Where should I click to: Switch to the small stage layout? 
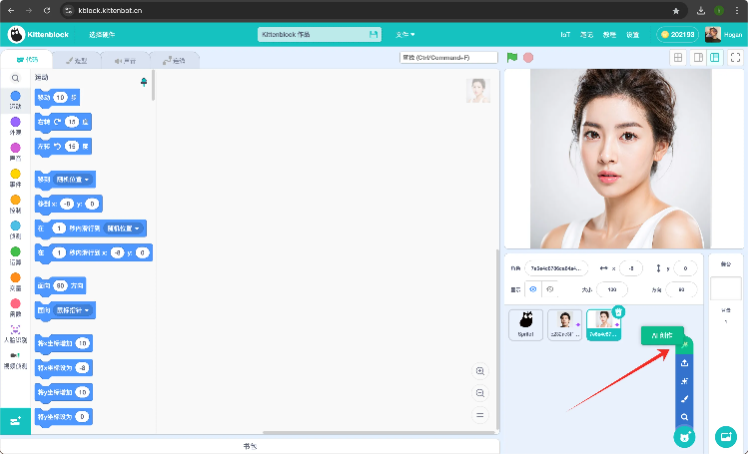696,58
